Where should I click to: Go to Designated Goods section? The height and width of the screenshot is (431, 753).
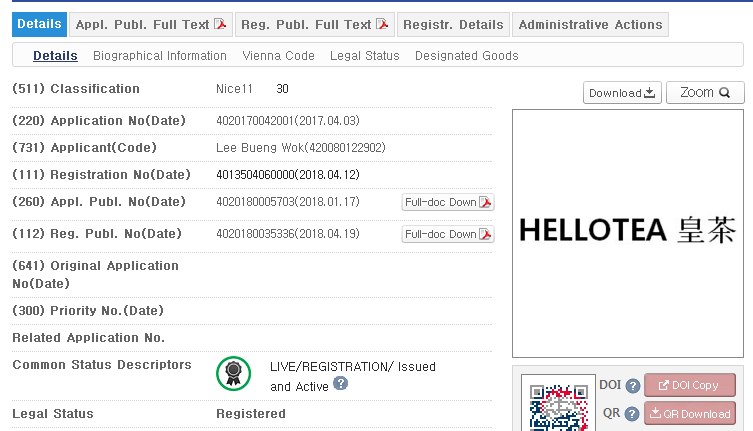[467, 56]
